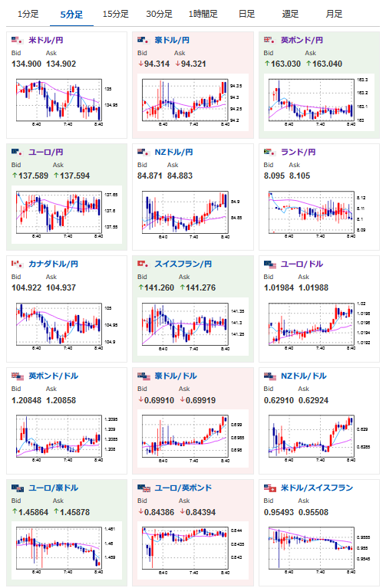Click the US/Japan flag icon beside 米ドル/円
The image size is (386, 588).
(18, 40)
